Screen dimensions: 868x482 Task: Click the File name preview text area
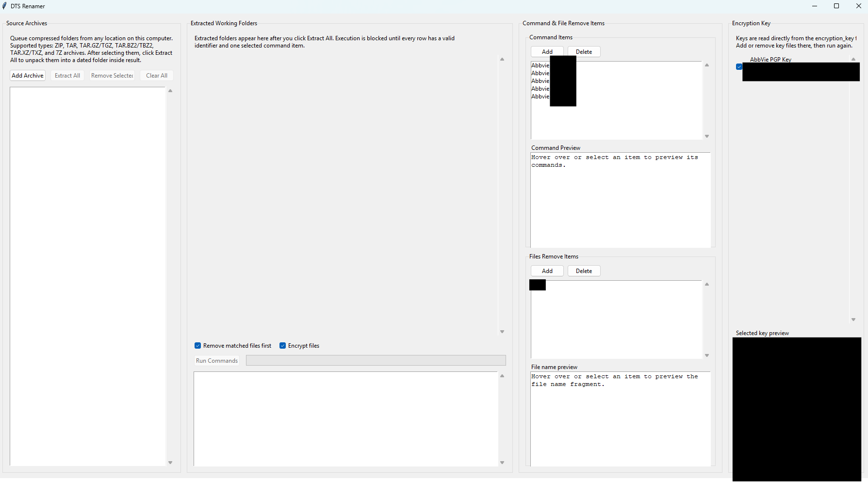pos(621,419)
